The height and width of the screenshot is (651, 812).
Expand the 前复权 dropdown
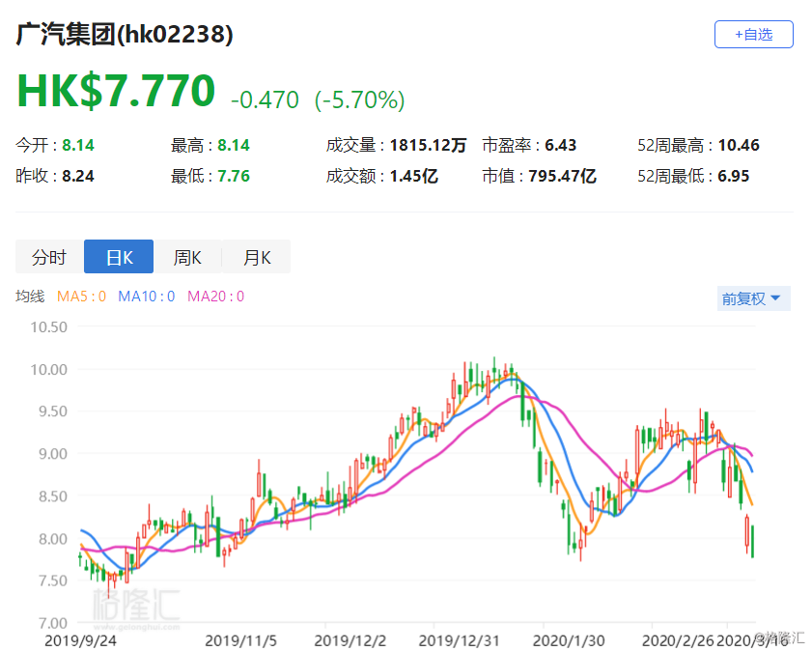coord(753,298)
